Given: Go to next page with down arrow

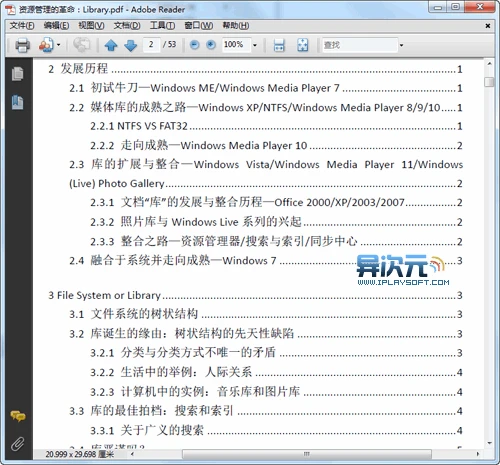Looking at the screenshot, I should tap(131, 45).
